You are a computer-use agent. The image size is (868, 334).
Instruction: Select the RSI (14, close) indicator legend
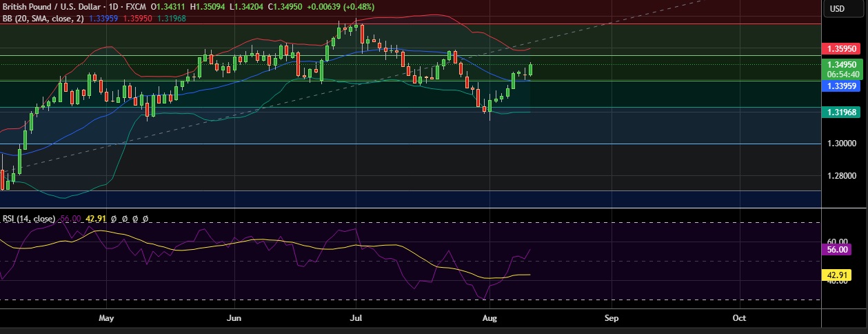tap(29, 218)
